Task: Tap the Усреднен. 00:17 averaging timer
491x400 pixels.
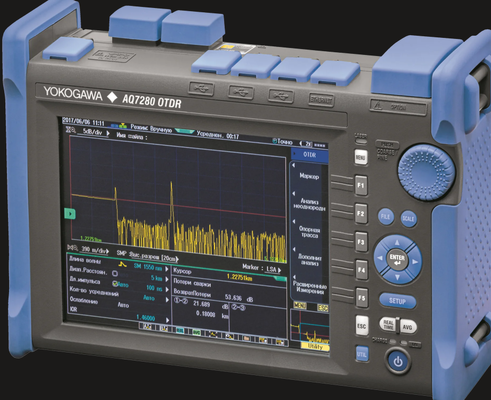Action: 218,135
